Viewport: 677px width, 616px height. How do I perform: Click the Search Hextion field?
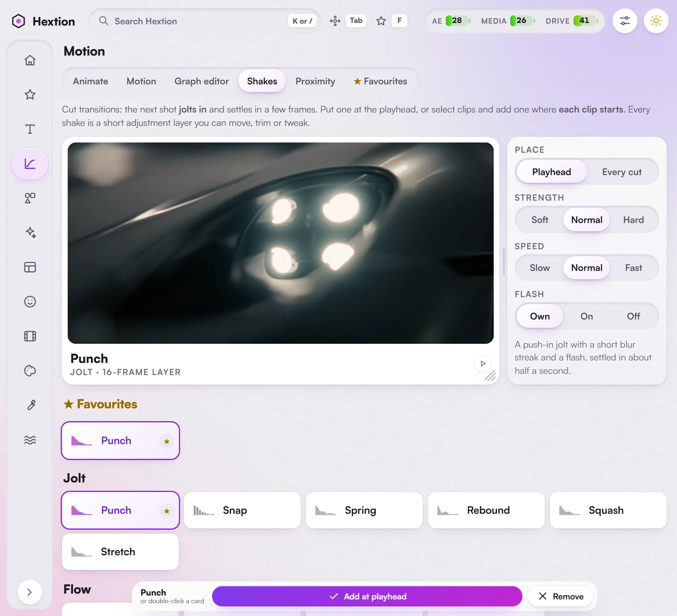(x=204, y=21)
